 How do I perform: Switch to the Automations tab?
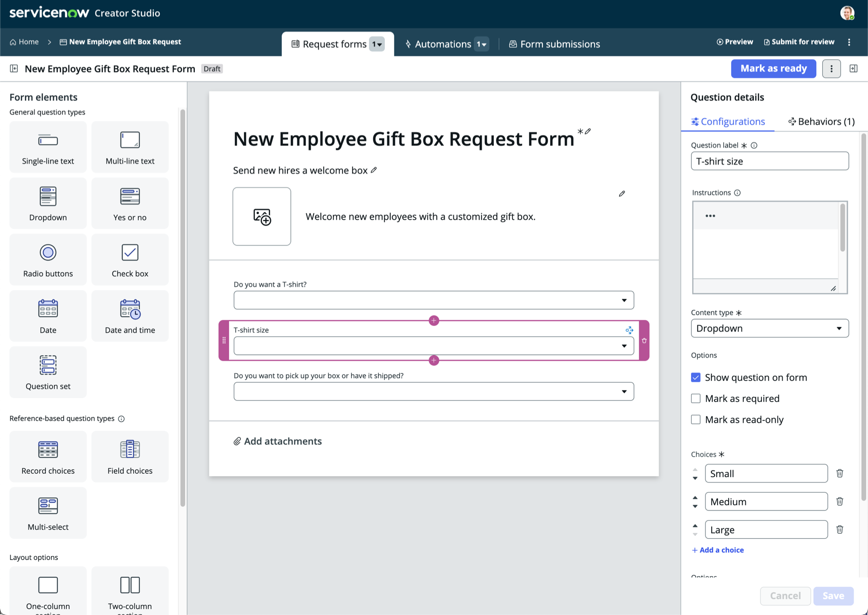coord(438,44)
